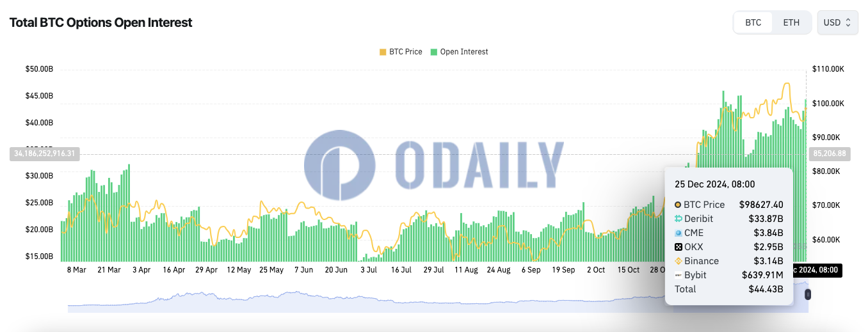Viewport: 868px width, 332px height.
Task: Click the $3.14B Binance value
Action: click(769, 261)
